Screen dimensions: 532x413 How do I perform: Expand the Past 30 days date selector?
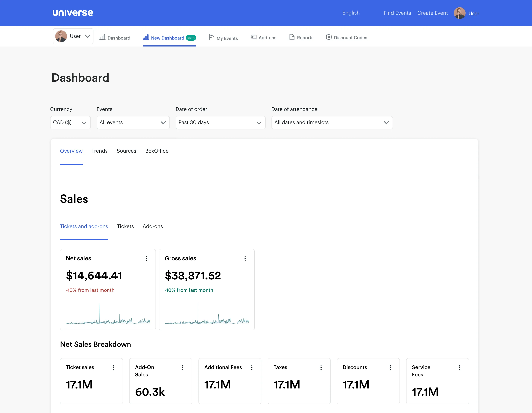[220, 123]
